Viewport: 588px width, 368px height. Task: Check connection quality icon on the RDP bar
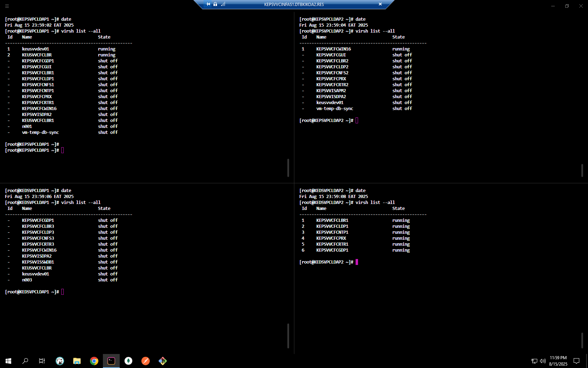tap(223, 4)
